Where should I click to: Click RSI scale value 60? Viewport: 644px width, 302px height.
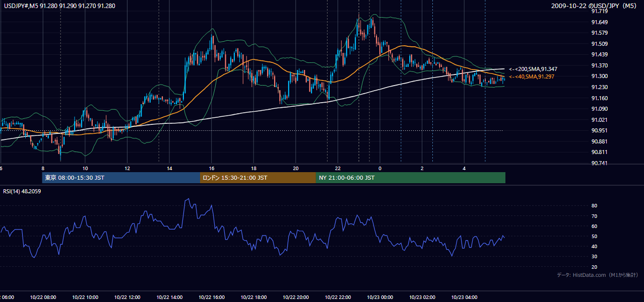point(595,226)
